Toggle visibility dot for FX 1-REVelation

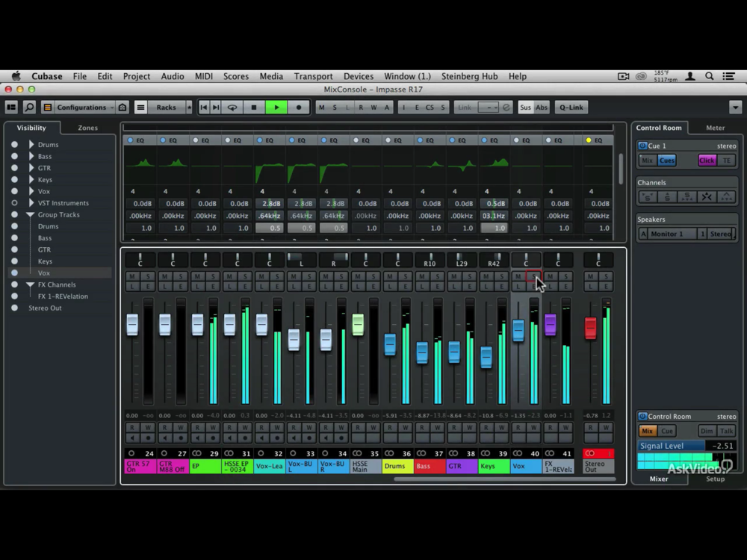tap(15, 296)
